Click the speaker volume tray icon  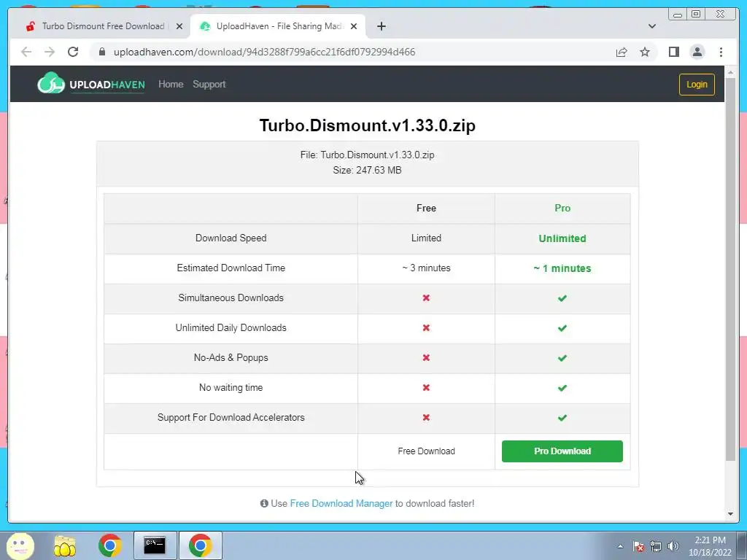tap(673, 546)
